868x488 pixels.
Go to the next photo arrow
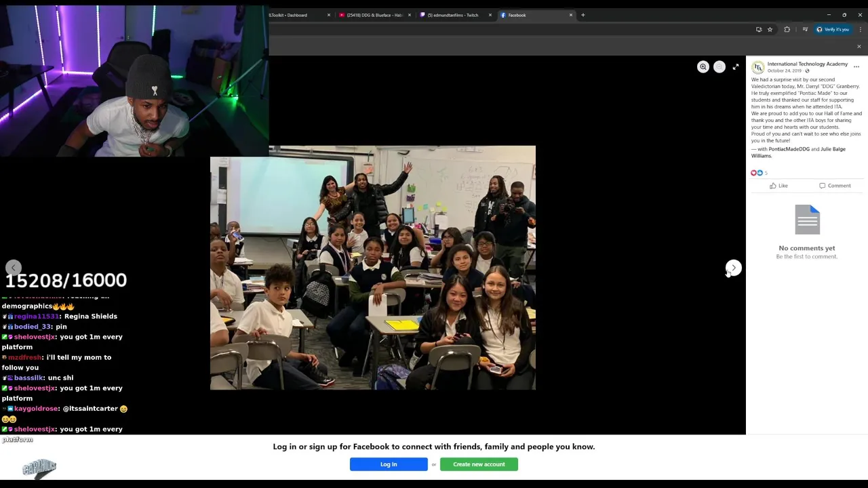[734, 268]
